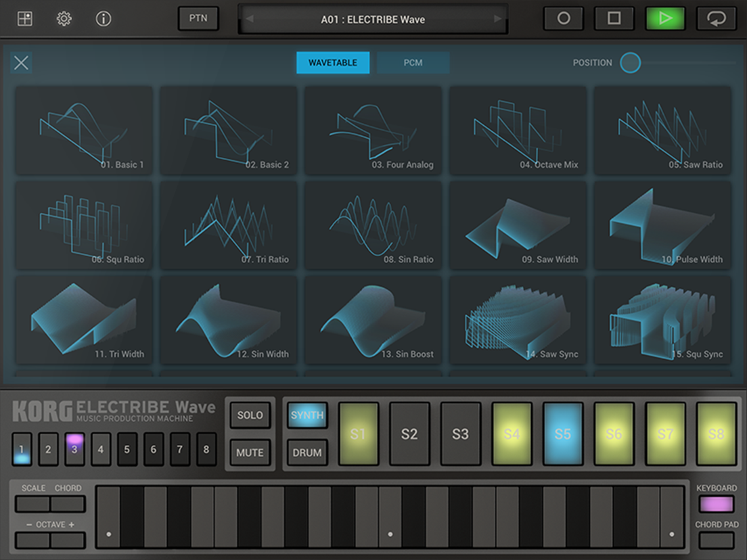Image resolution: width=747 pixels, height=560 pixels.
Task: Start recording with the circle button
Action: coord(564,18)
